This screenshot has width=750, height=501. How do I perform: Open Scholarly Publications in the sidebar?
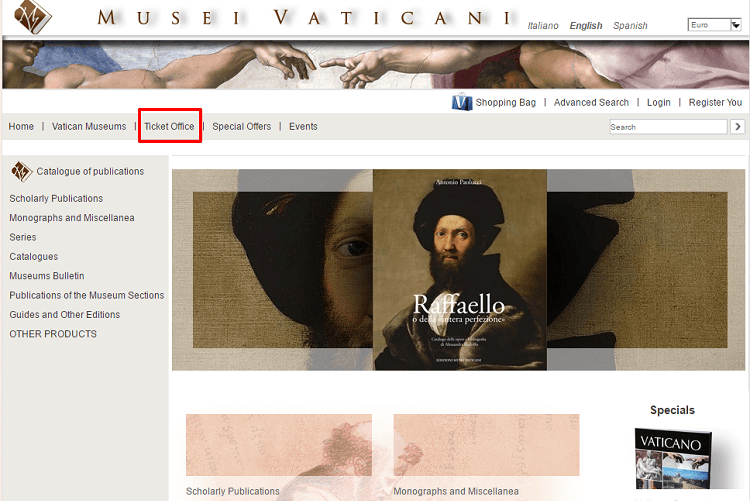56,199
